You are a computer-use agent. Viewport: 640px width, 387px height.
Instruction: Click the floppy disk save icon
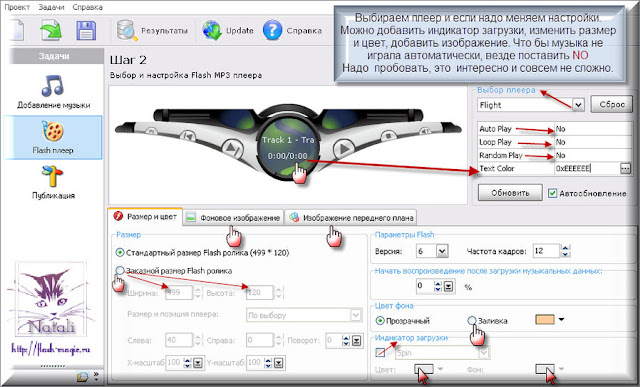click(x=86, y=30)
